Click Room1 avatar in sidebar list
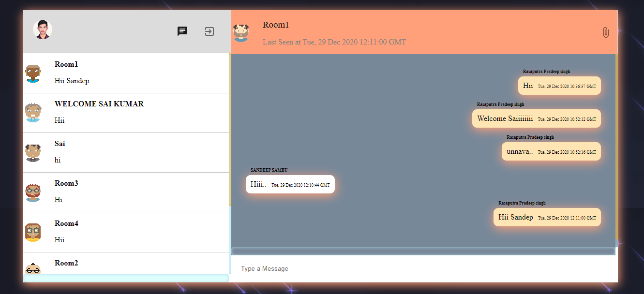Screen dimensions: 644x294 [33, 73]
